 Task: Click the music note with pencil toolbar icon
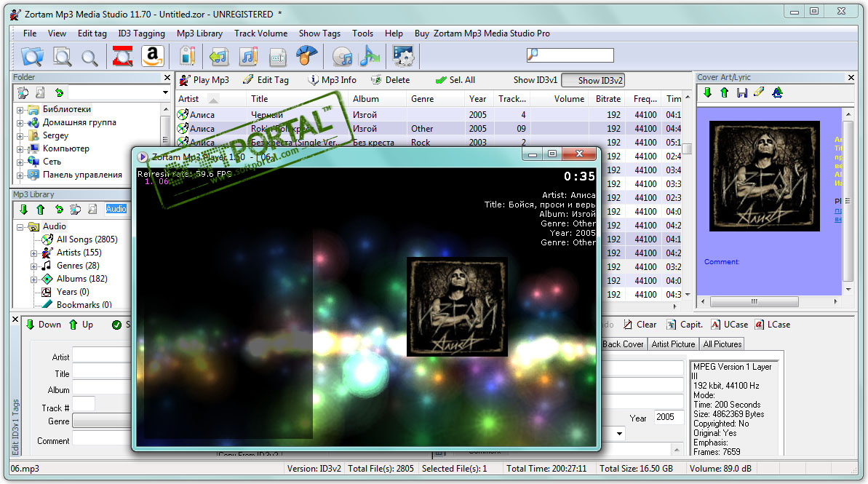[249, 56]
